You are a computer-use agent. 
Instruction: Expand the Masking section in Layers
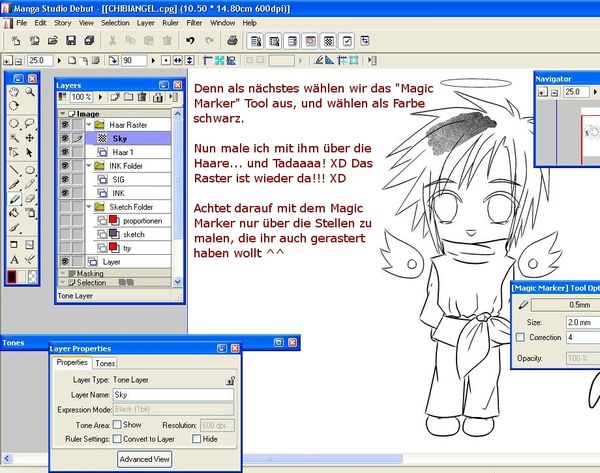point(62,273)
